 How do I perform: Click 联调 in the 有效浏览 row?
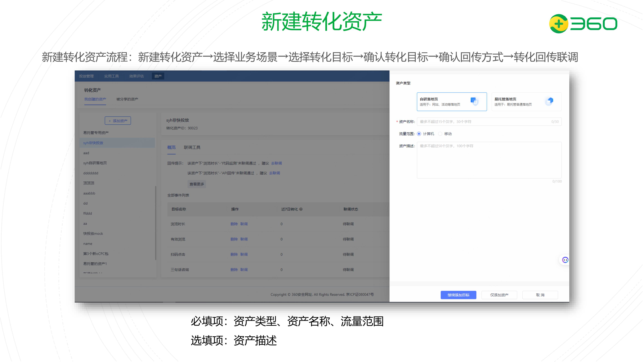click(x=244, y=239)
